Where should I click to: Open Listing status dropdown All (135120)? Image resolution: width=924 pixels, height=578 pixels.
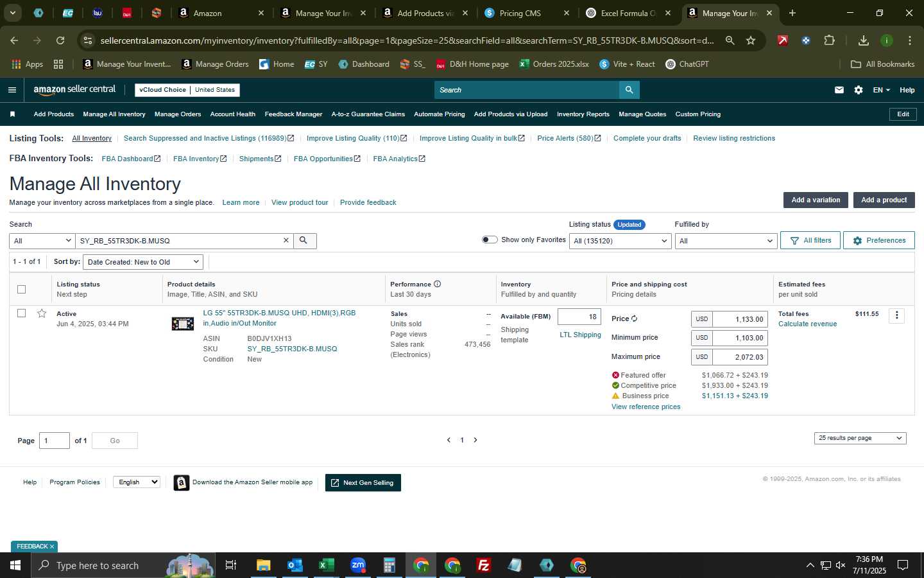click(620, 241)
